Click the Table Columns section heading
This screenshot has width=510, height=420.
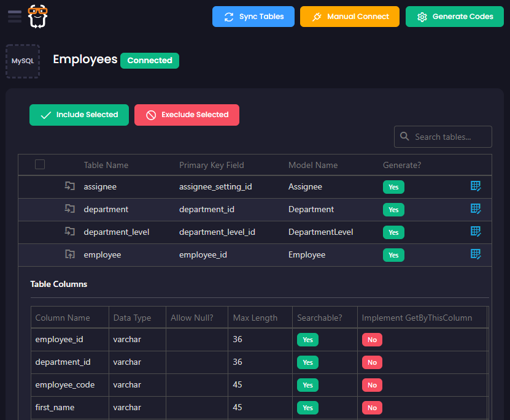58,284
